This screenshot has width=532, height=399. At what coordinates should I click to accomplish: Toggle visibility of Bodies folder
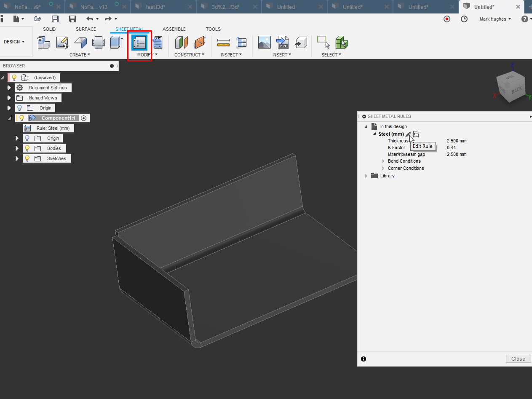coord(27,148)
